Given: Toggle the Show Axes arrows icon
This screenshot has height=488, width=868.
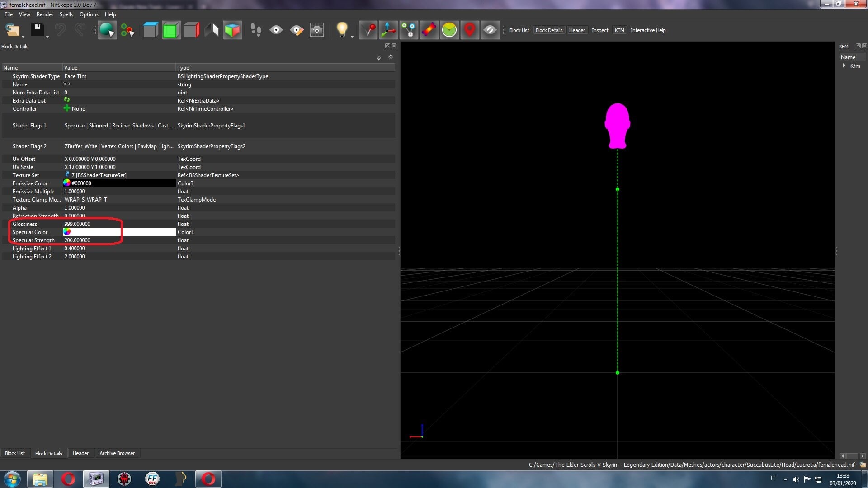Looking at the screenshot, I should point(388,30).
